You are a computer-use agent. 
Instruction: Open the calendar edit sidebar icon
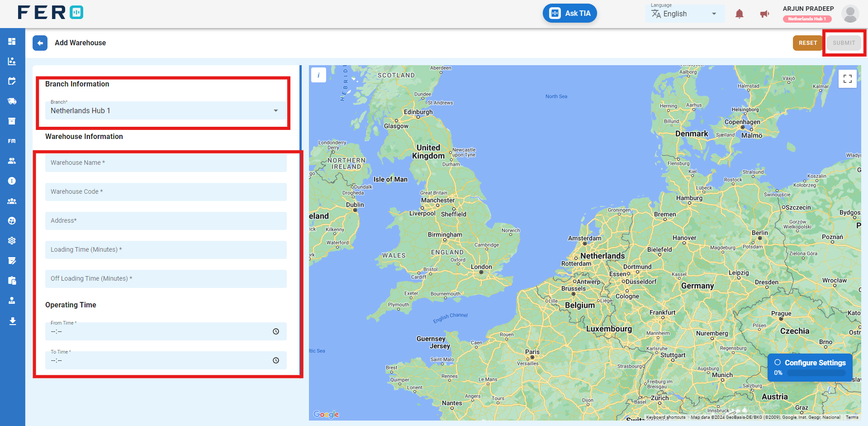12,81
